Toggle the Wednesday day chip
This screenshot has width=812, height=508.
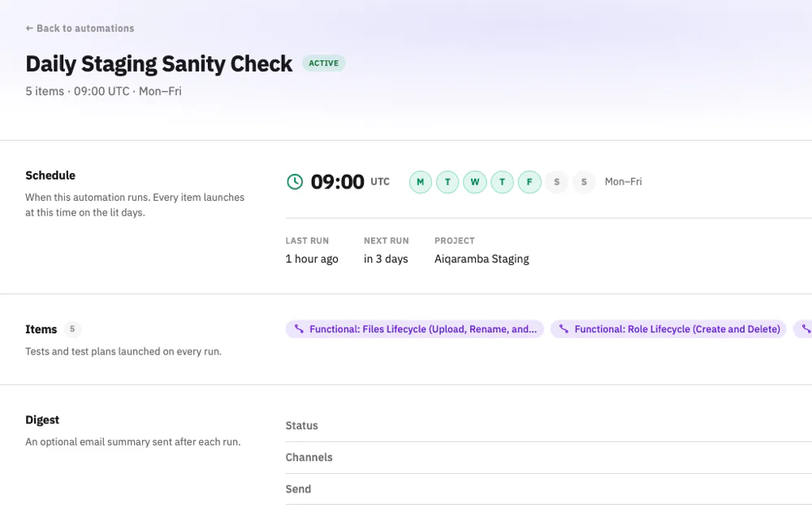tap(475, 182)
